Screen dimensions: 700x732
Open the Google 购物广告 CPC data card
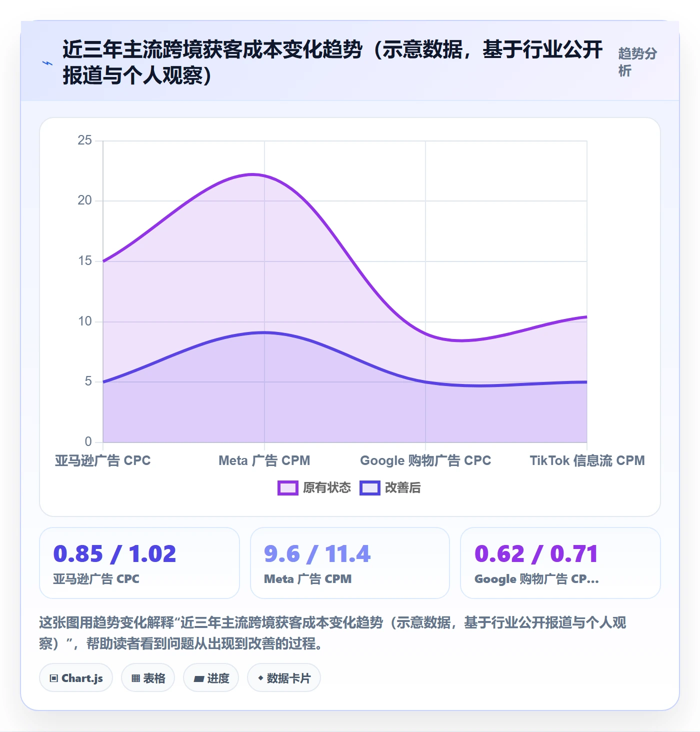pos(560,563)
